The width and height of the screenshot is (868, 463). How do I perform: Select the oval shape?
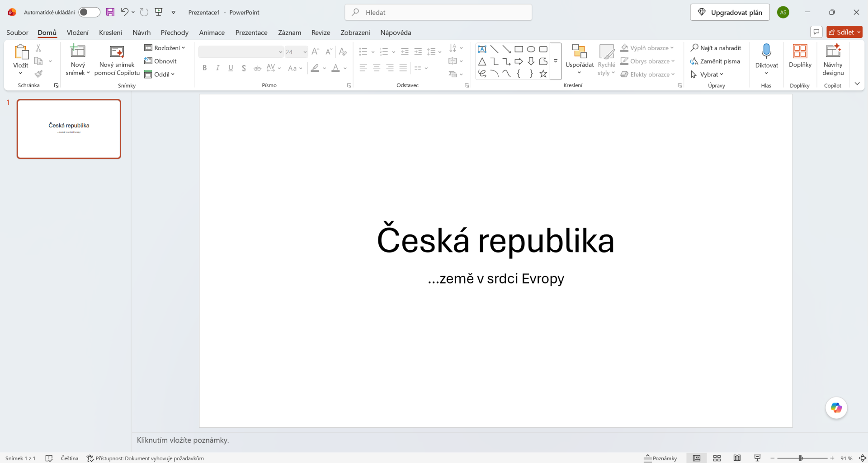[x=531, y=49]
